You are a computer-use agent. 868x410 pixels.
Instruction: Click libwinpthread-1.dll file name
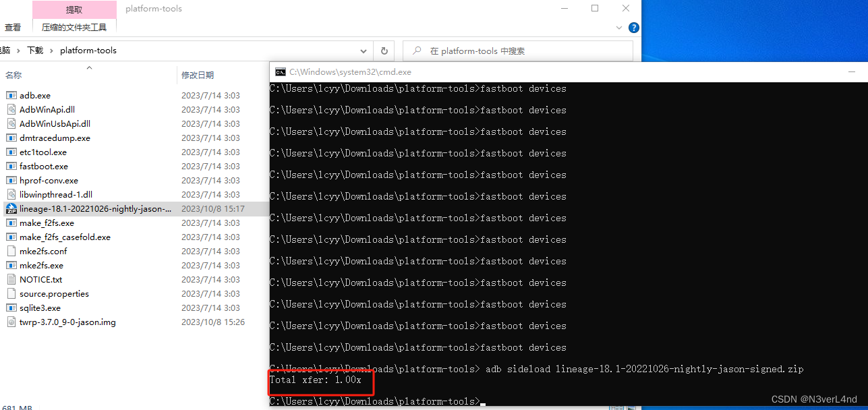(x=56, y=195)
